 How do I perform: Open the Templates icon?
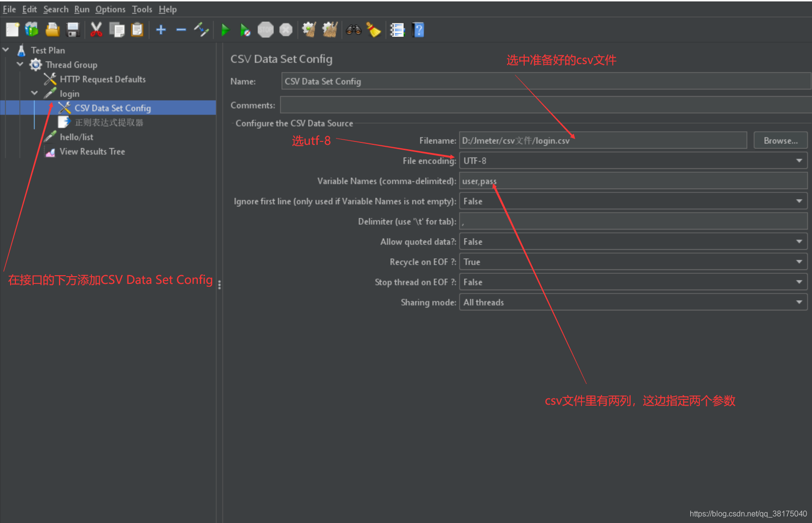click(32, 30)
